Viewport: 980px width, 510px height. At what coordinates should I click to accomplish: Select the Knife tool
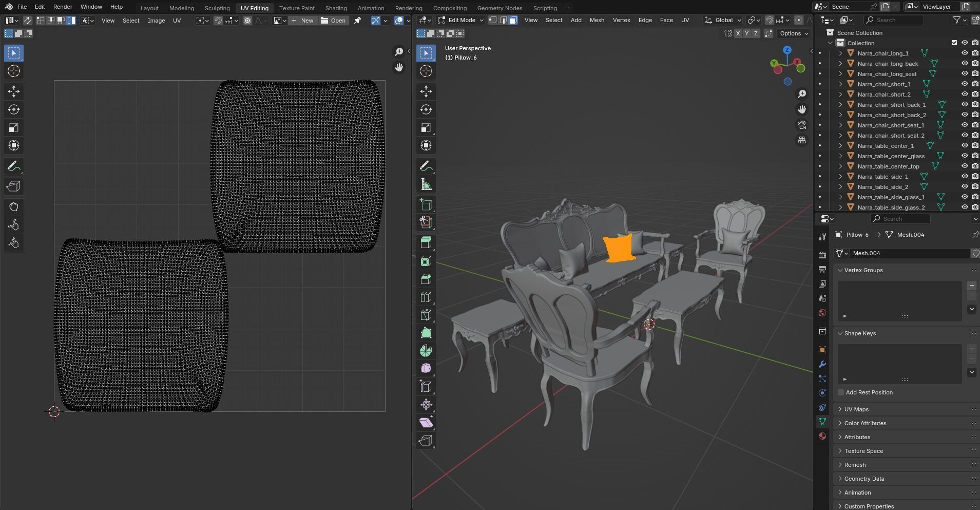426,315
